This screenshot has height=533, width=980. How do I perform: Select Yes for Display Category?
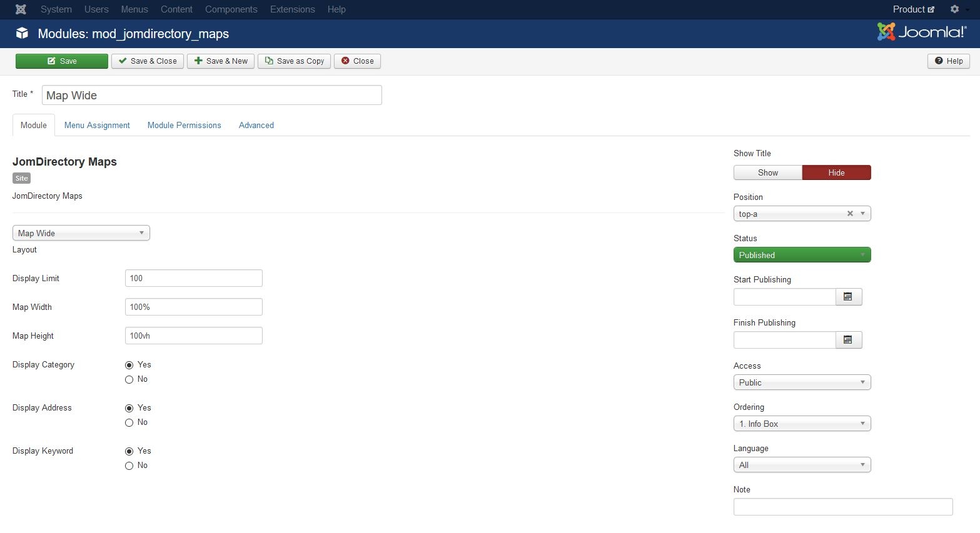click(x=129, y=365)
